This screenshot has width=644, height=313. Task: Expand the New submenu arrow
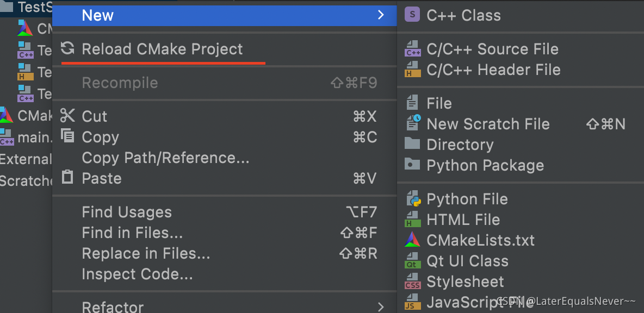click(x=381, y=15)
